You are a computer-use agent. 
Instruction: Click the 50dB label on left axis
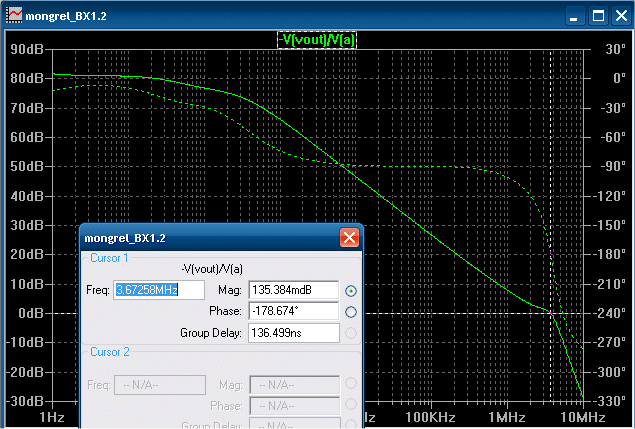pos(27,166)
